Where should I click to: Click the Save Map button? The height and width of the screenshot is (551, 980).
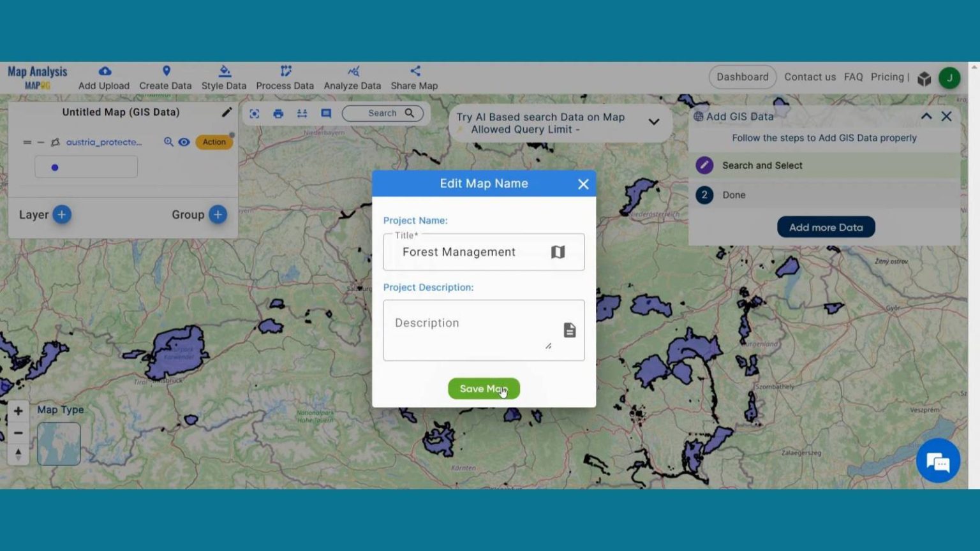point(484,388)
